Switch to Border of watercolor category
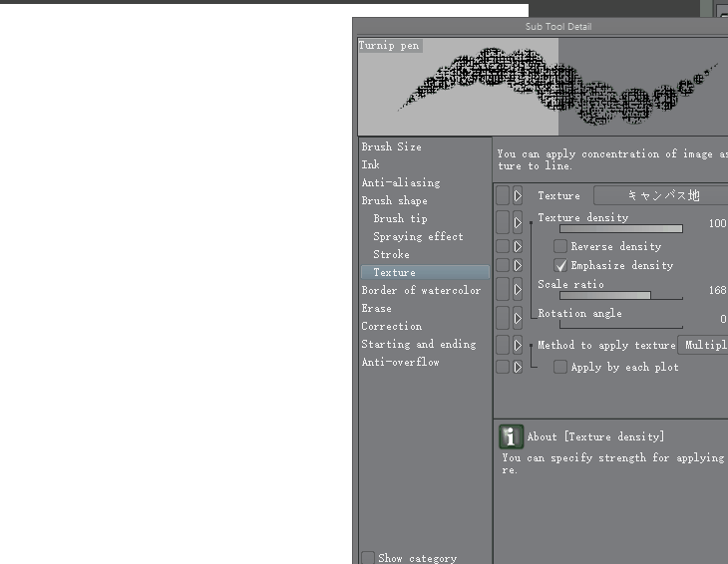728x564 pixels. [421, 290]
